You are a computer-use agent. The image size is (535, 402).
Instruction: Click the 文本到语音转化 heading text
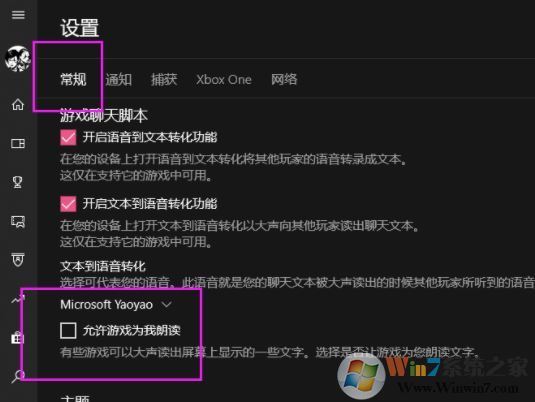click(103, 266)
